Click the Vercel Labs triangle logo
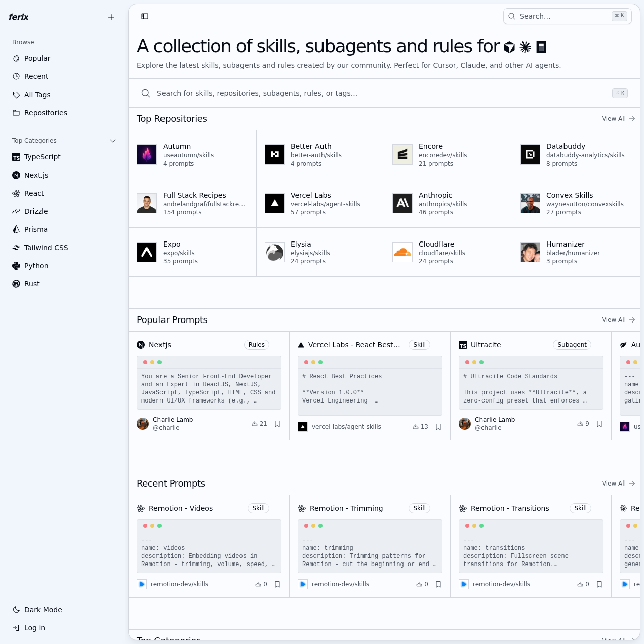This screenshot has height=644, width=644. click(275, 203)
